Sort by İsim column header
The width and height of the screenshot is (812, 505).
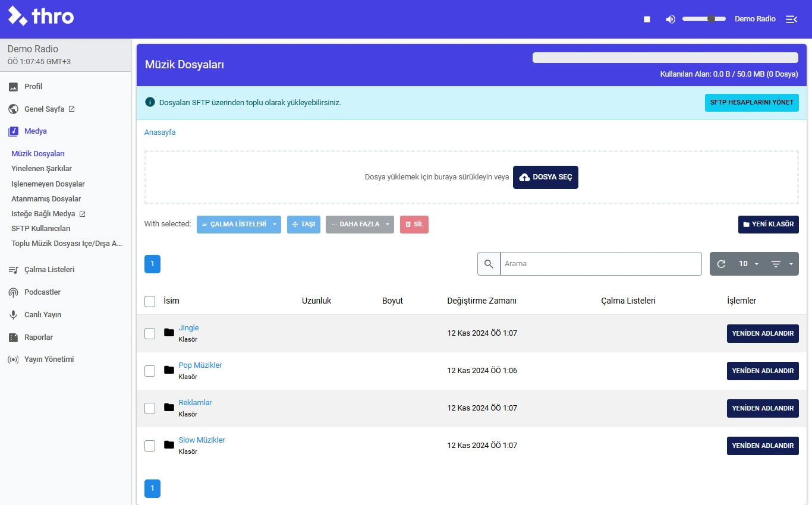click(x=171, y=301)
